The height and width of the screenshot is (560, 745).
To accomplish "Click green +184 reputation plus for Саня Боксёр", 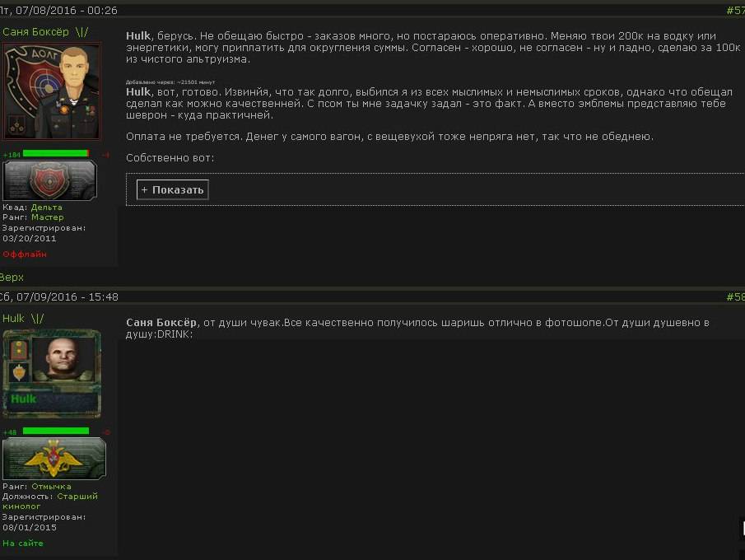I will (x=12, y=155).
